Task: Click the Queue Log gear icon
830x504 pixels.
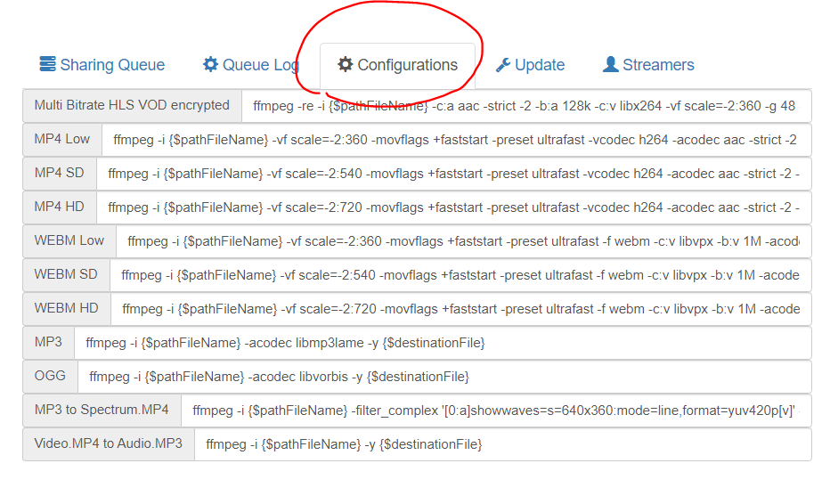Action: (211, 64)
